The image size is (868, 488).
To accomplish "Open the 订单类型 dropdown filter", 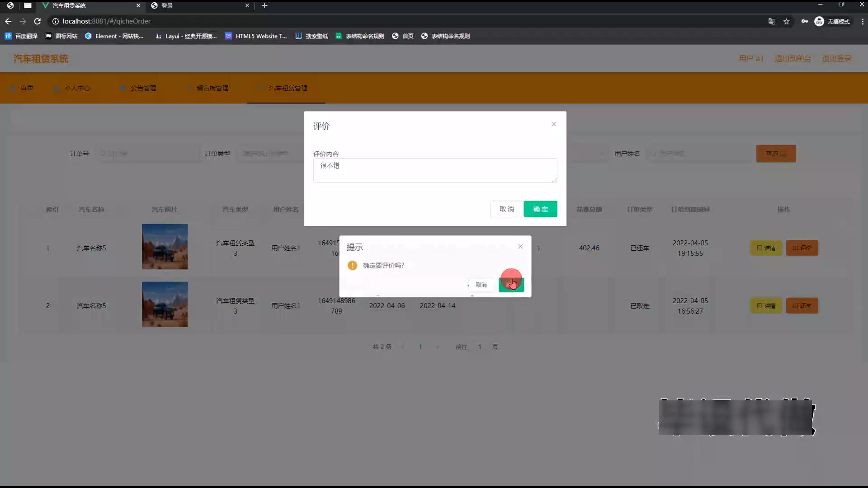I will point(267,154).
